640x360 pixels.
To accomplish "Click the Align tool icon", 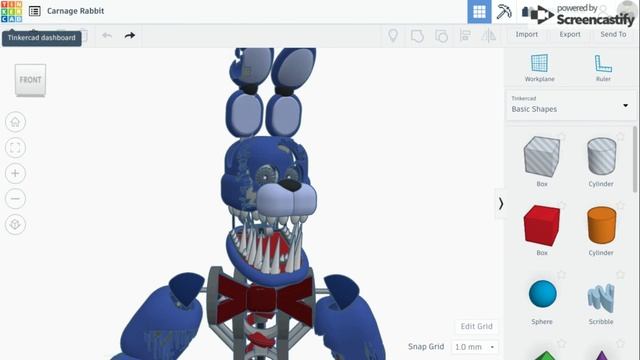I will tap(465, 36).
